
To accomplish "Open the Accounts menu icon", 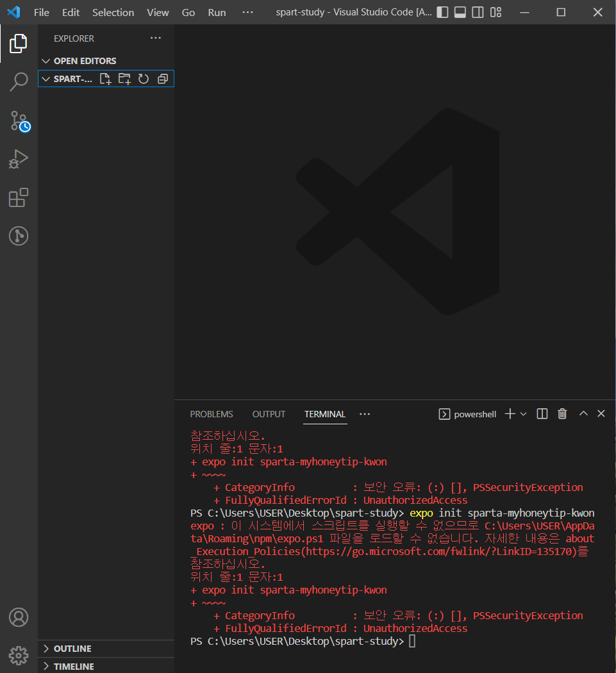I will click(x=19, y=617).
